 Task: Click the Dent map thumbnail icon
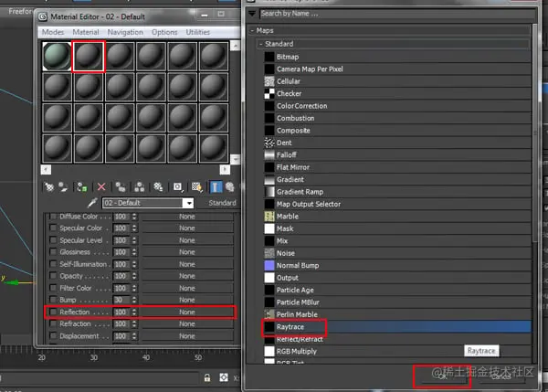269,143
